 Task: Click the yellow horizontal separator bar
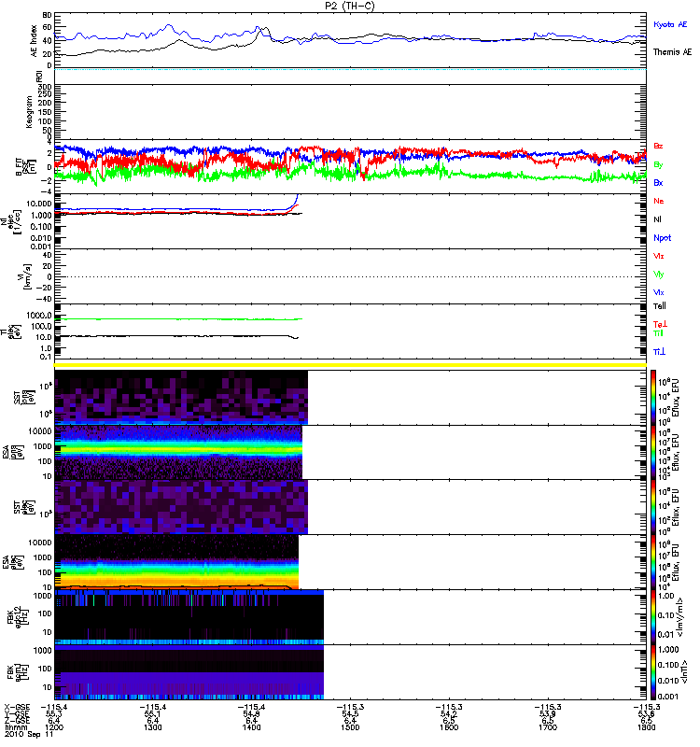pos(350,365)
